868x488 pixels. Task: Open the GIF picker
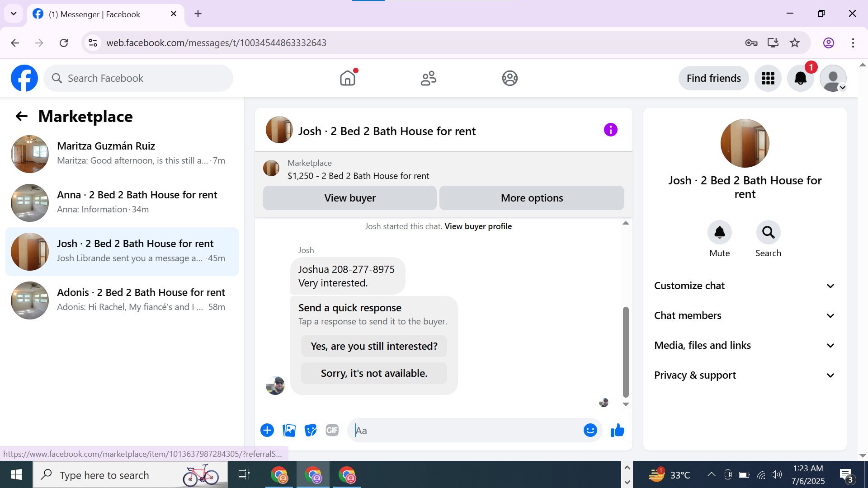(x=332, y=430)
